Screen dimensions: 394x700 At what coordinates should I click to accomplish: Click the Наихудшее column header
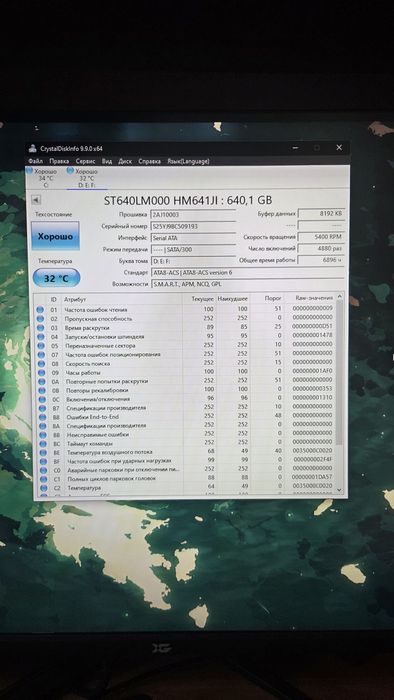[232, 299]
